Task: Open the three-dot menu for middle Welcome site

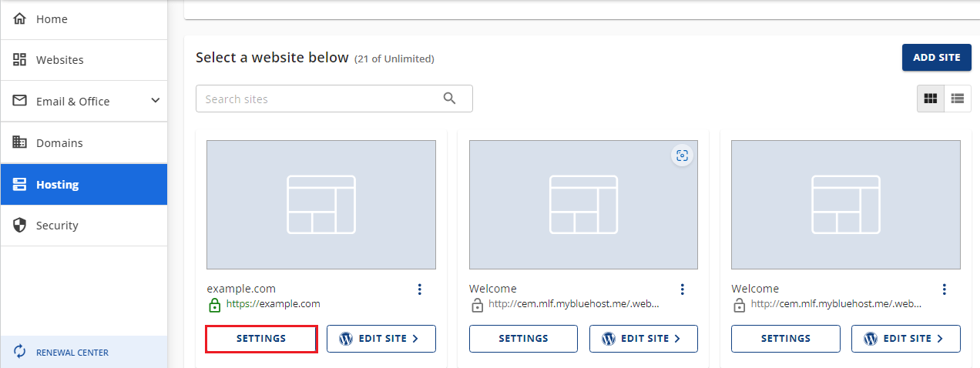Action: click(682, 289)
